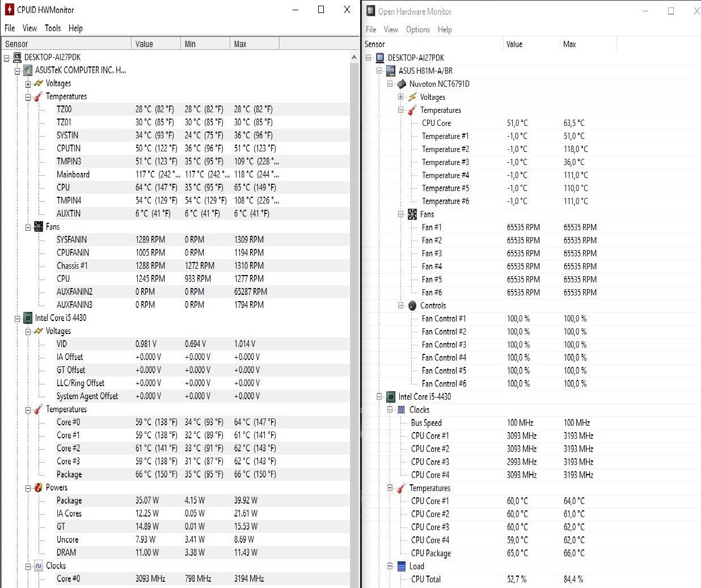Click the CPUID HWMonitor app icon in title bar
701x588 pixels.
[x=9, y=10]
